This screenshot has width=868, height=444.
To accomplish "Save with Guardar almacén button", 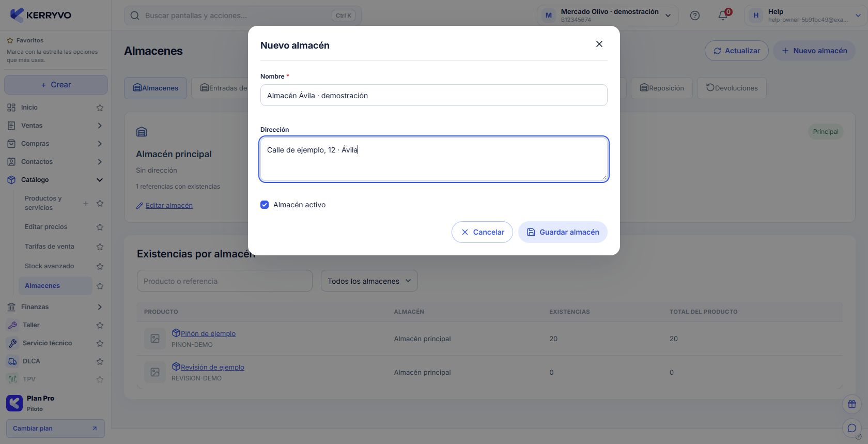I will pos(563,232).
